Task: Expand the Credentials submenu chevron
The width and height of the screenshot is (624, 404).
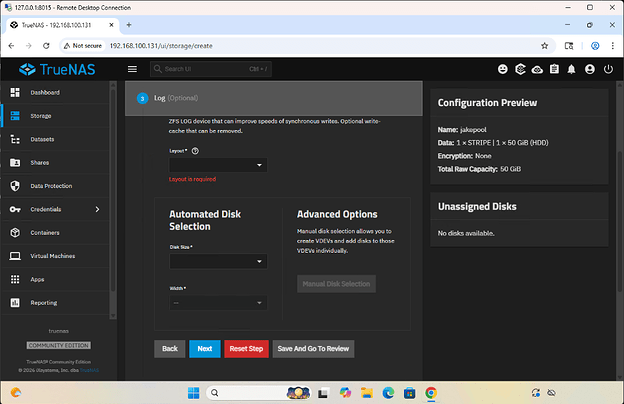Action: pos(98,209)
